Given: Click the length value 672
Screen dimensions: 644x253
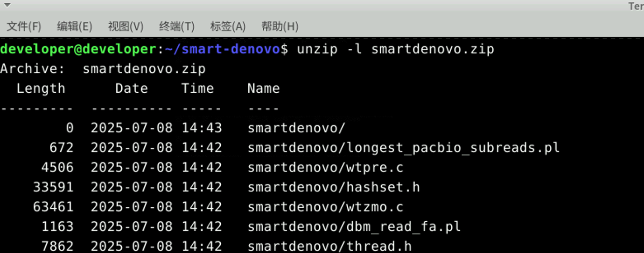Looking at the screenshot, I should click(62, 148).
